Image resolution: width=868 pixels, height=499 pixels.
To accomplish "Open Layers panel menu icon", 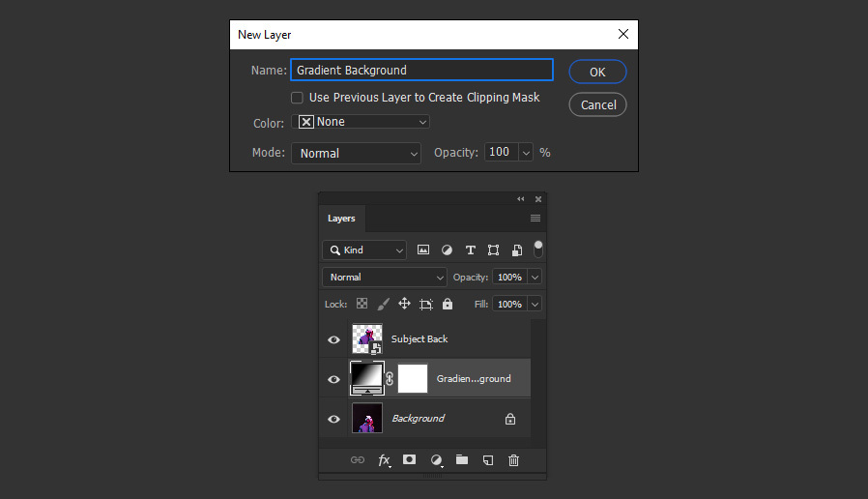I will pyautogui.click(x=535, y=219).
